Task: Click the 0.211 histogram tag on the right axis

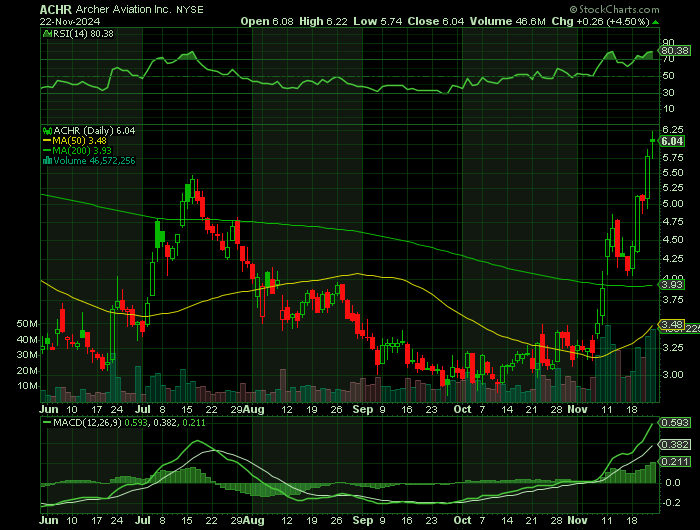Action: (675, 462)
